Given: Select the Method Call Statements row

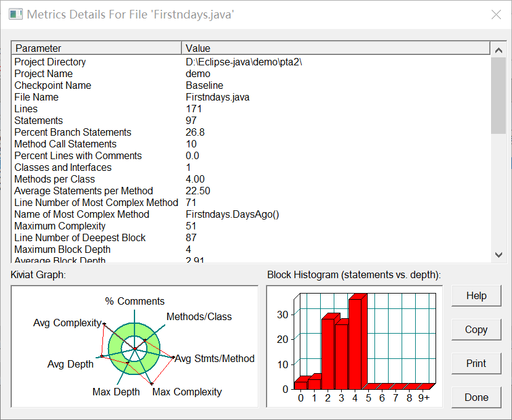Looking at the screenshot, I should (252, 144).
